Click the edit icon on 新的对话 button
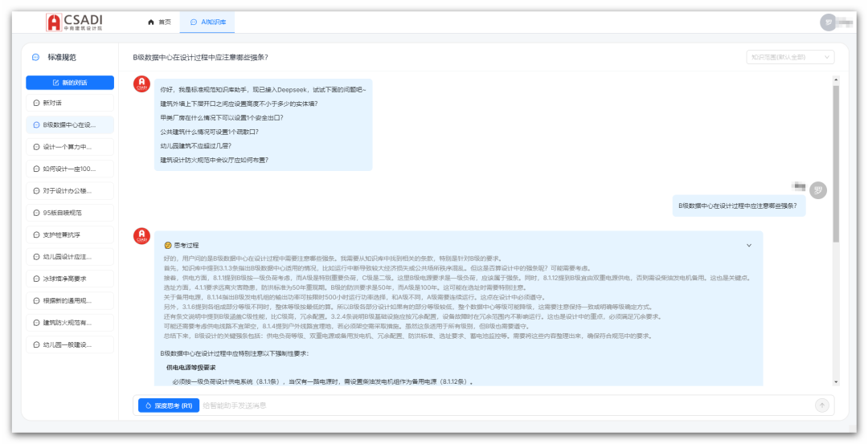 (55, 83)
